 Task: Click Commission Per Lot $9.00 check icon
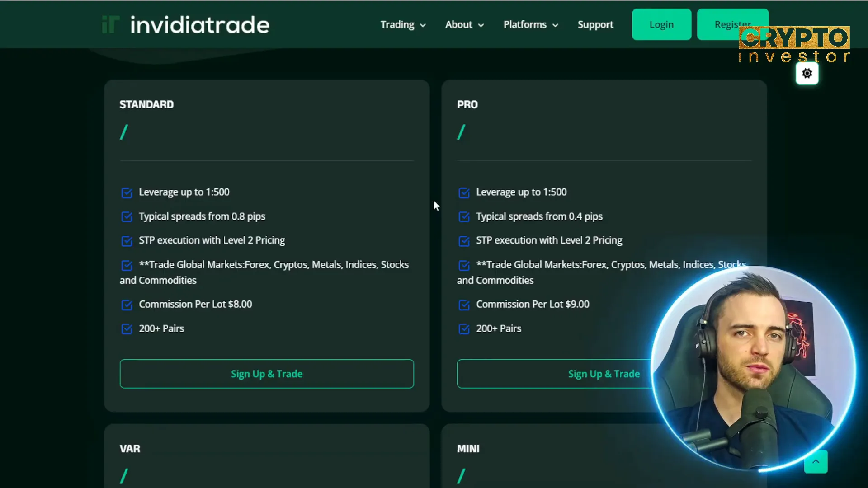464,305
